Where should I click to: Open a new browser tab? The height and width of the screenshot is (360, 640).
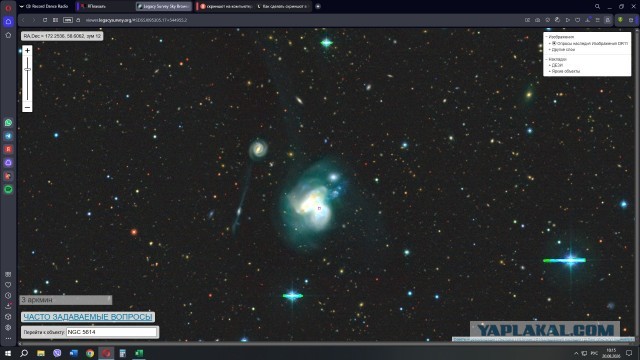(x=318, y=6)
